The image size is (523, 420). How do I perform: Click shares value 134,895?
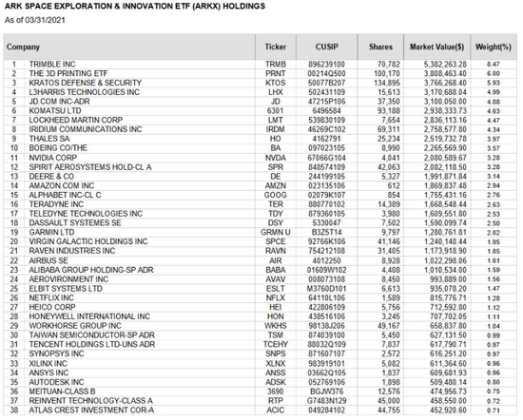[x=387, y=83]
